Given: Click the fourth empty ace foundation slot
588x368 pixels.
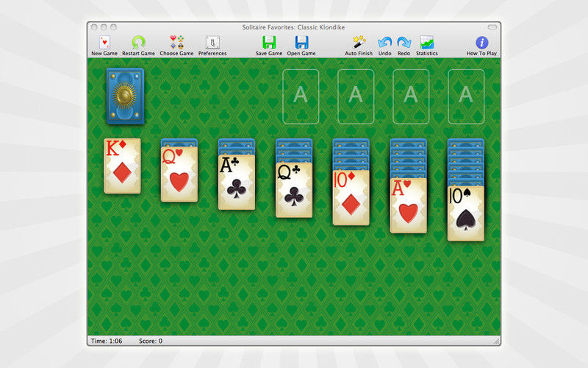Looking at the screenshot, I should (466, 96).
